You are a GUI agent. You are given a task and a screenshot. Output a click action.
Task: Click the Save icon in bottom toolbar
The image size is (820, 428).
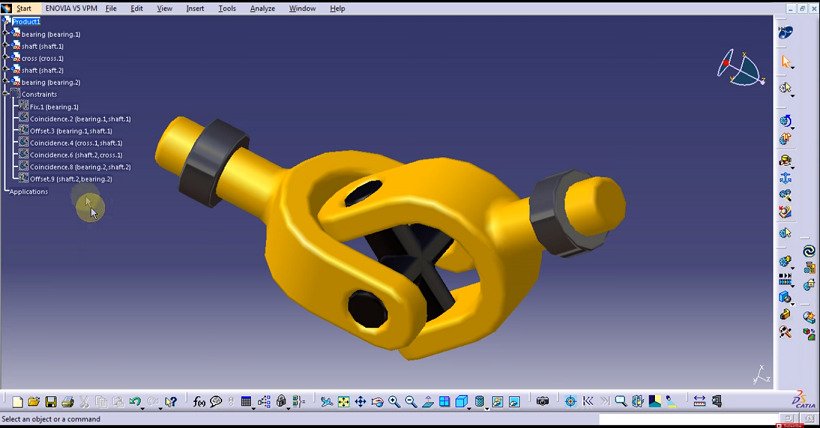coord(51,401)
